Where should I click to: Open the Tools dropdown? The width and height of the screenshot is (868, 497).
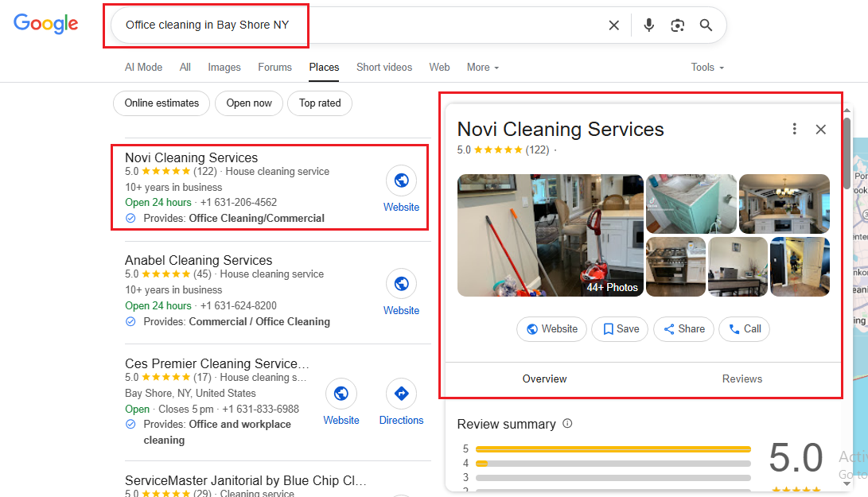tap(707, 68)
